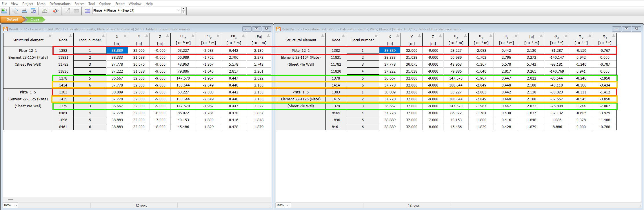Click Structural element header in phase displacements table
644x210 pixels.
point(28,40)
